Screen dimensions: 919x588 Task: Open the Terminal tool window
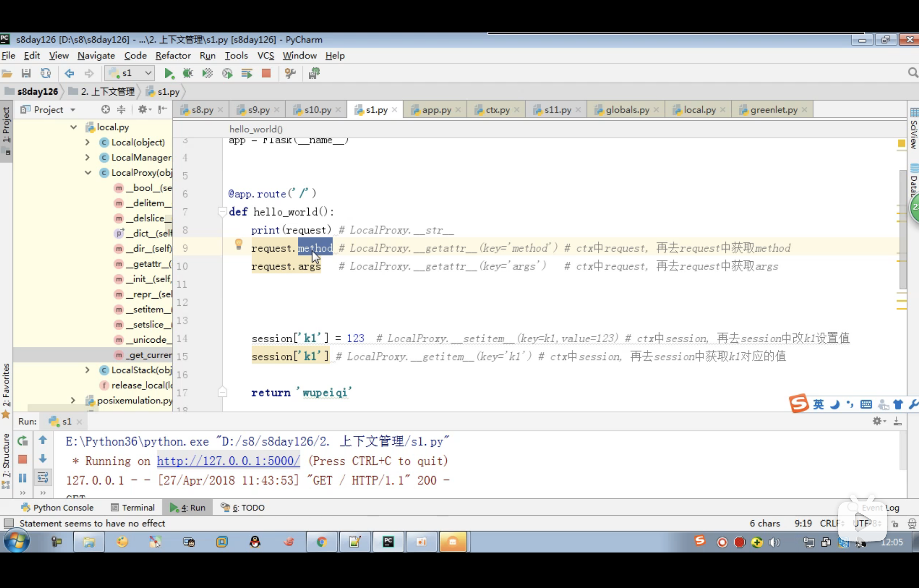point(133,507)
